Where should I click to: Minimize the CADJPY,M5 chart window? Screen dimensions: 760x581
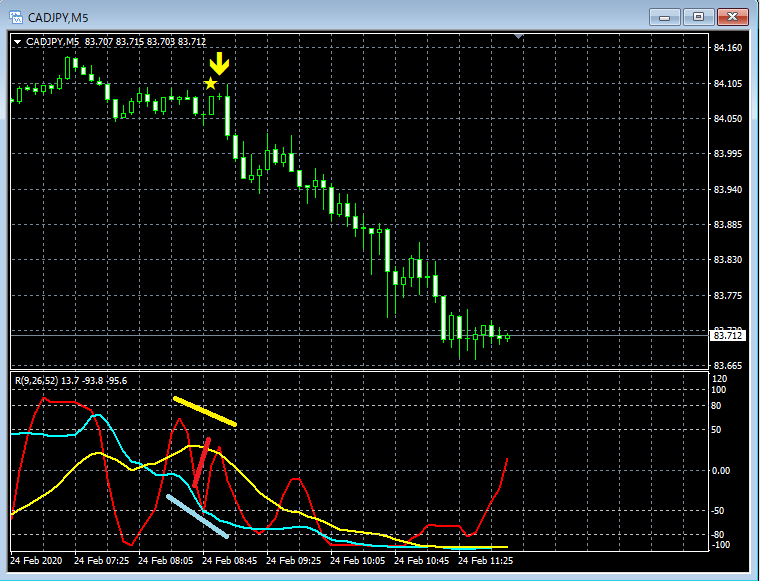point(665,17)
